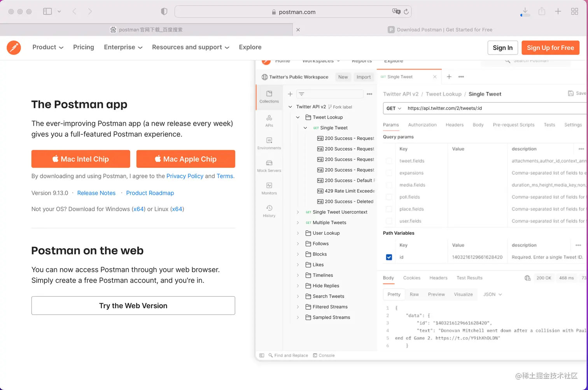The height and width of the screenshot is (390, 588).
Task: Select the APIs sidebar icon
Action: point(269,121)
